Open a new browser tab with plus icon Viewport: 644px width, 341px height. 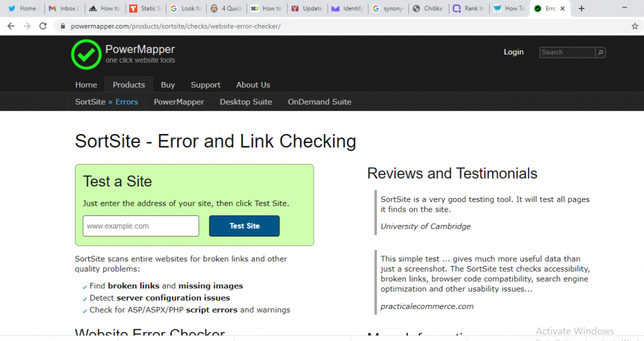click(581, 8)
